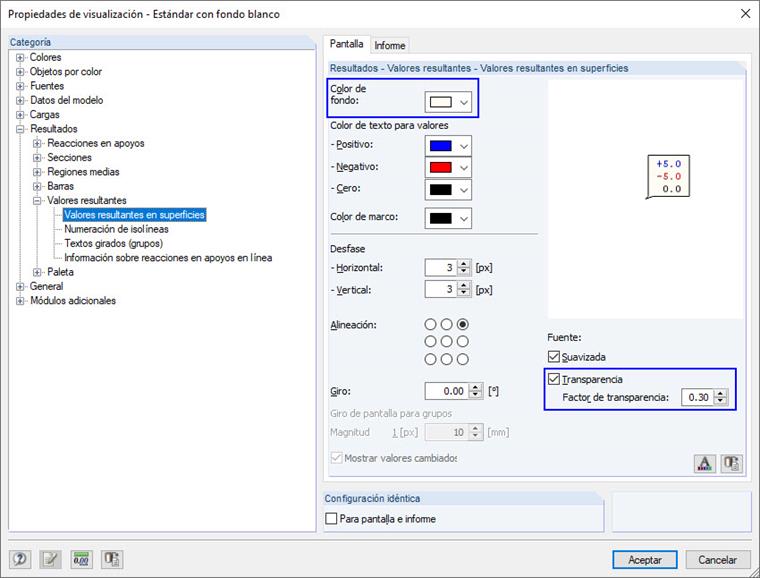Screen dimensions: 760x578
Task: Close the dialog with X button
Action: (x=745, y=14)
